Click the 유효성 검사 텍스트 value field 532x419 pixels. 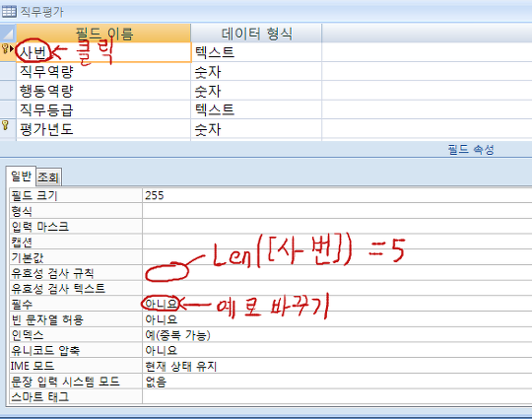pos(337,288)
